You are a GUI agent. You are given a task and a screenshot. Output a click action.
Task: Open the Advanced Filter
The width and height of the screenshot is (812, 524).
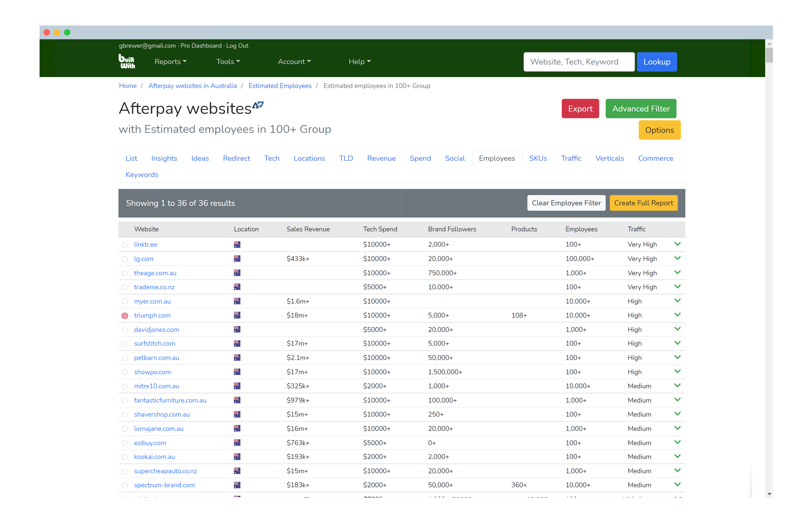pyautogui.click(x=641, y=108)
